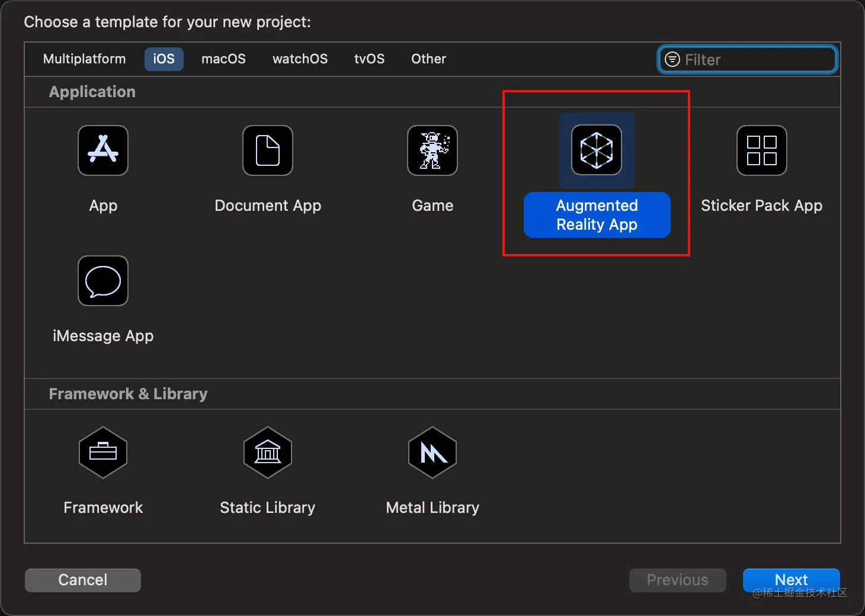The image size is (865, 616).
Task: Click the "Game" template label
Action: pos(432,206)
